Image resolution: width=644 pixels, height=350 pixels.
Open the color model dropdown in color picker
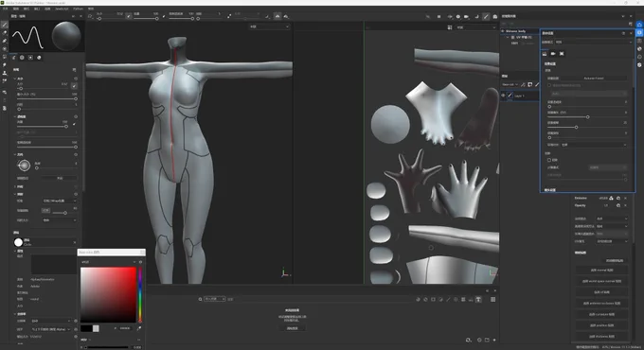pos(109,262)
